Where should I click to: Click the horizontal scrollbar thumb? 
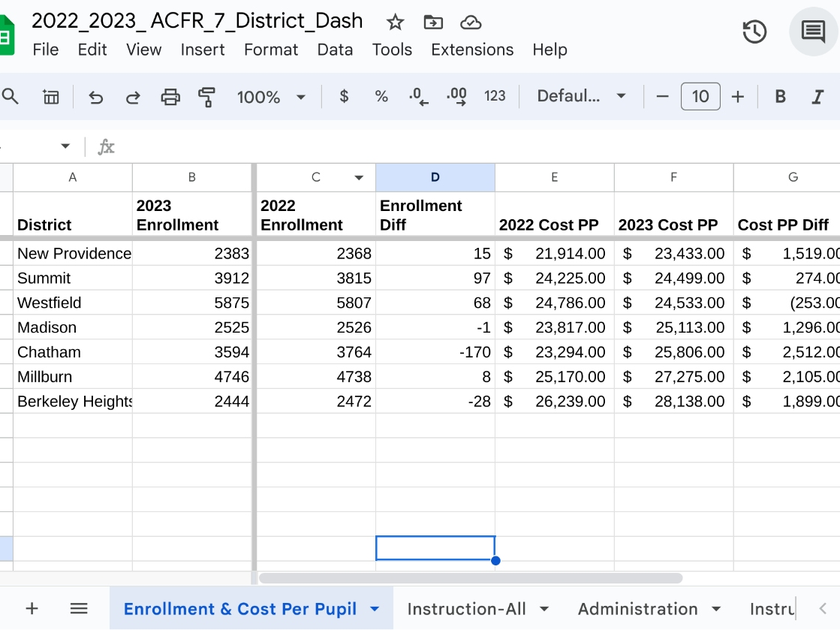(x=471, y=578)
